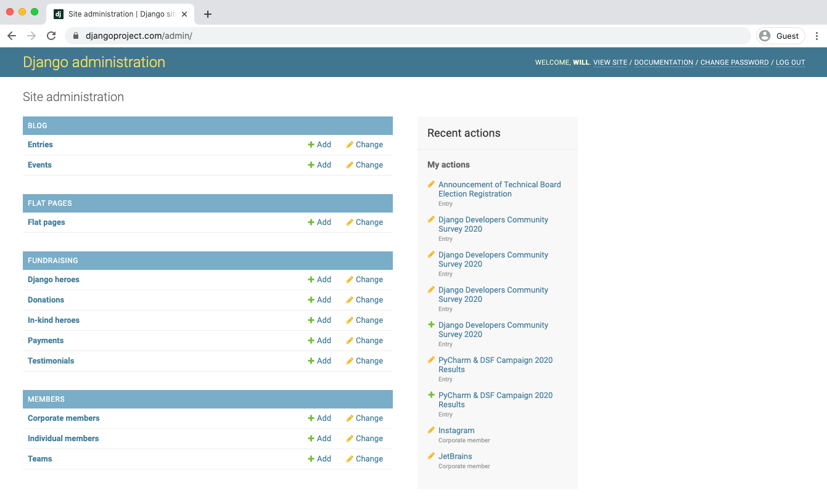The height and width of the screenshot is (504, 827).
Task: Click the pencil icon to change Individual members
Action: (350, 439)
